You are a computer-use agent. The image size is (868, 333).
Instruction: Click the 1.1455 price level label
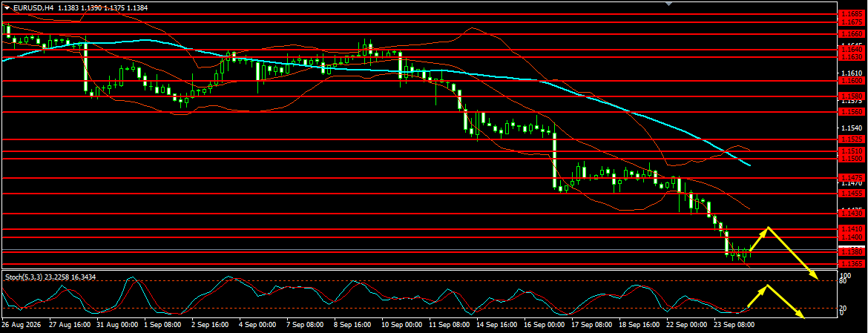(851, 194)
